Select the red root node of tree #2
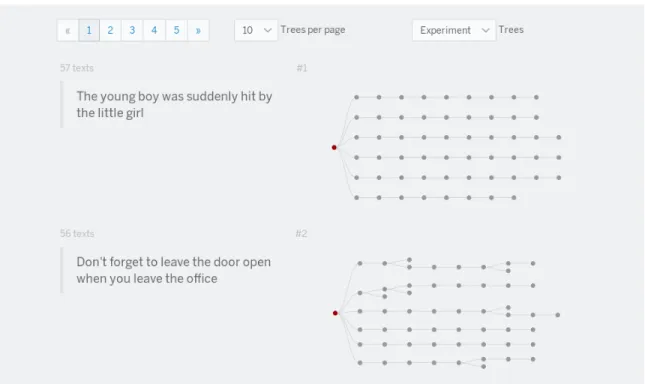 335,313
